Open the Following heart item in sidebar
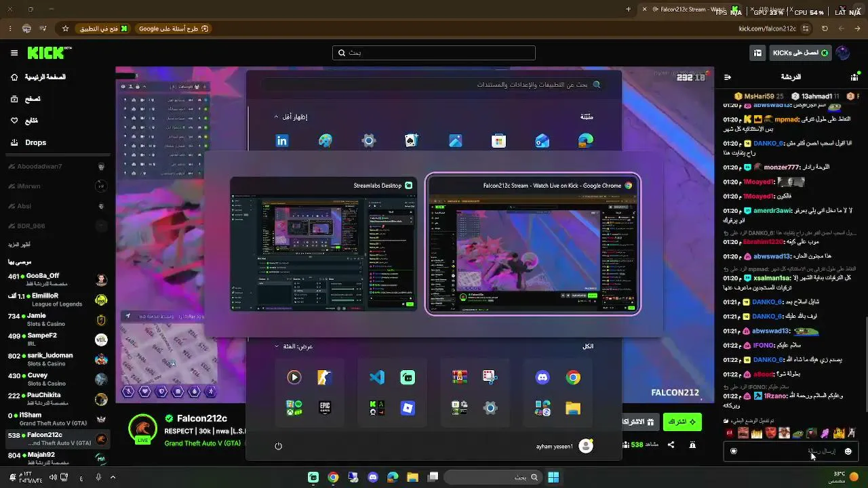Screen dimensions: 868x488 coord(24,121)
